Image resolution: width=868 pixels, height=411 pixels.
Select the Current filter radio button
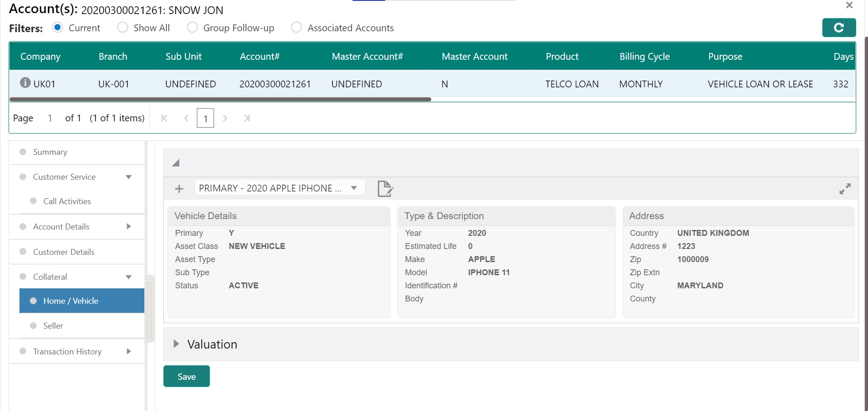tap(57, 27)
